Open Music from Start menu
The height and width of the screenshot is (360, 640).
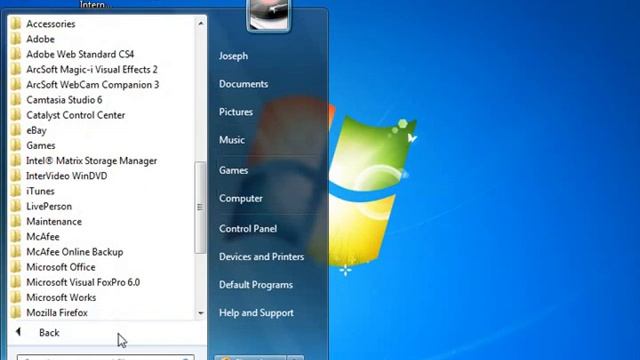(x=231, y=140)
